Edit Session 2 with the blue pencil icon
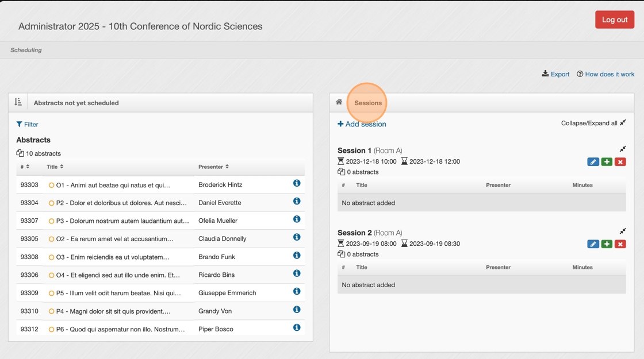The height and width of the screenshot is (359, 644). [593, 244]
